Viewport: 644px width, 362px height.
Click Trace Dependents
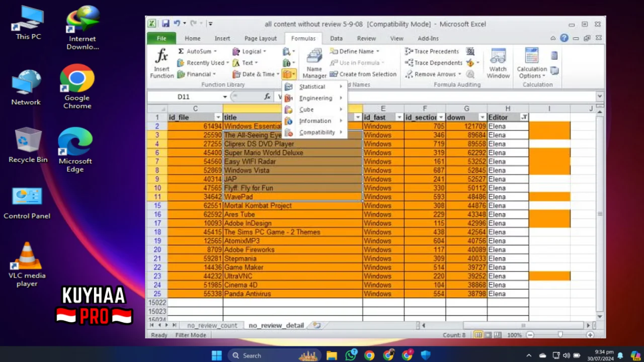point(433,63)
